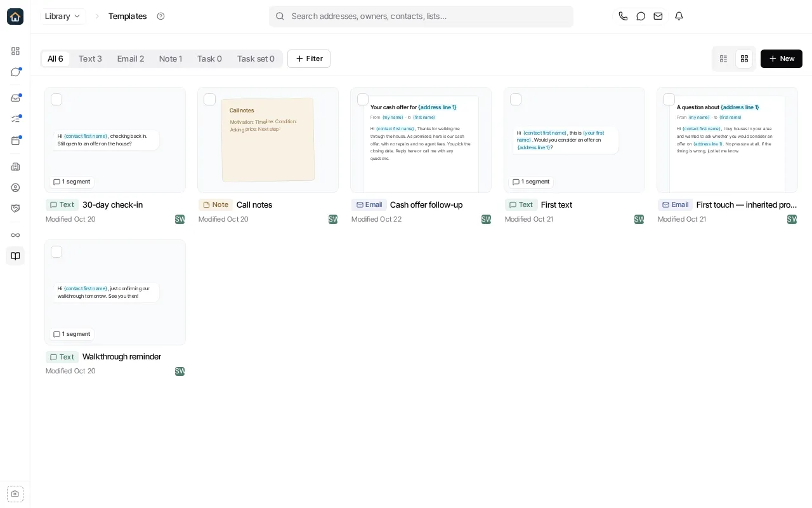Open the Walkthrough reminder preview thumbnail
Screen dimensions: 812x508
tap(115, 292)
